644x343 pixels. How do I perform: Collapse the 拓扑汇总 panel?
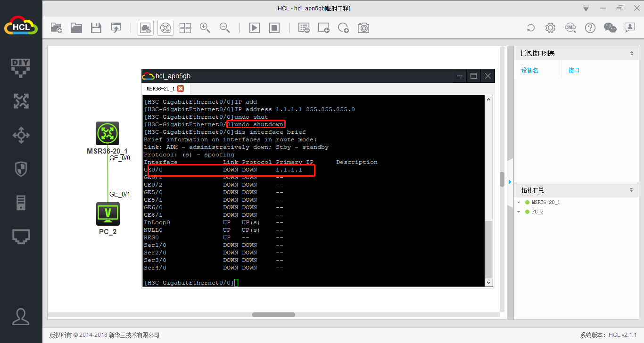click(x=632, y=190)
